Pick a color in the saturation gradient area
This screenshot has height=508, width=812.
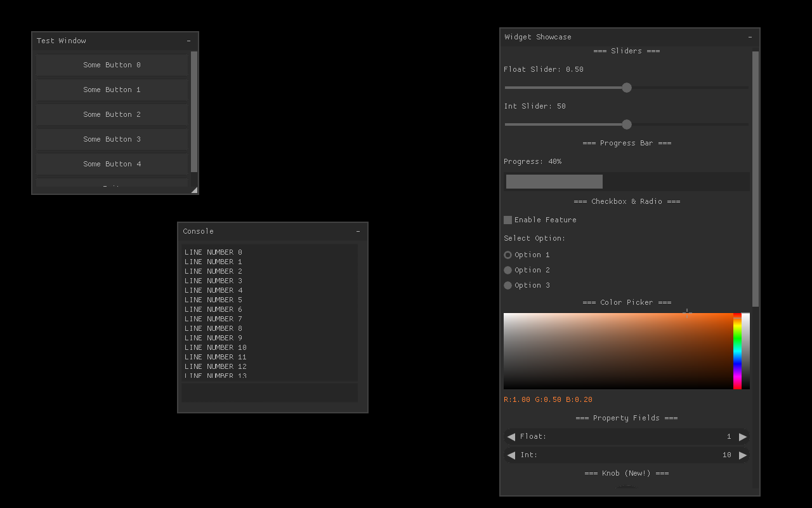pyautogui.click(x=619, y=351)
